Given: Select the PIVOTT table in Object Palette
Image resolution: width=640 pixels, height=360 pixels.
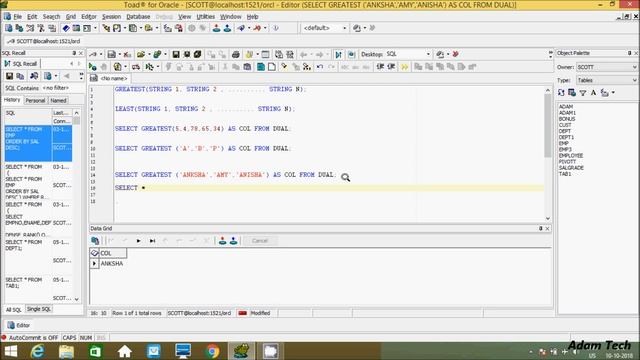Looking at the screenshot, I should (x=567, y=162).
